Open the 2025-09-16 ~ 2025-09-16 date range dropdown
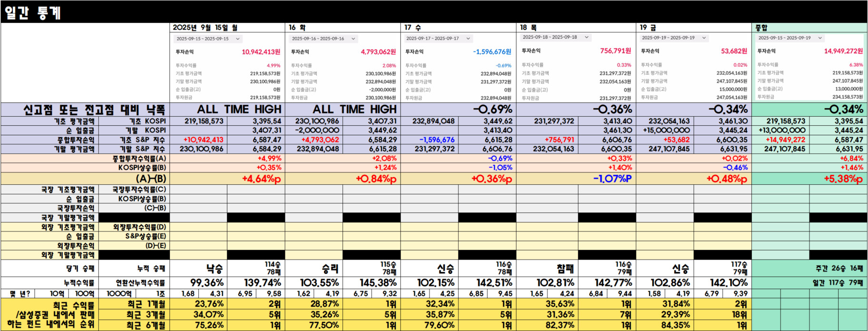 pyautogui.click(x=323, y=39)
